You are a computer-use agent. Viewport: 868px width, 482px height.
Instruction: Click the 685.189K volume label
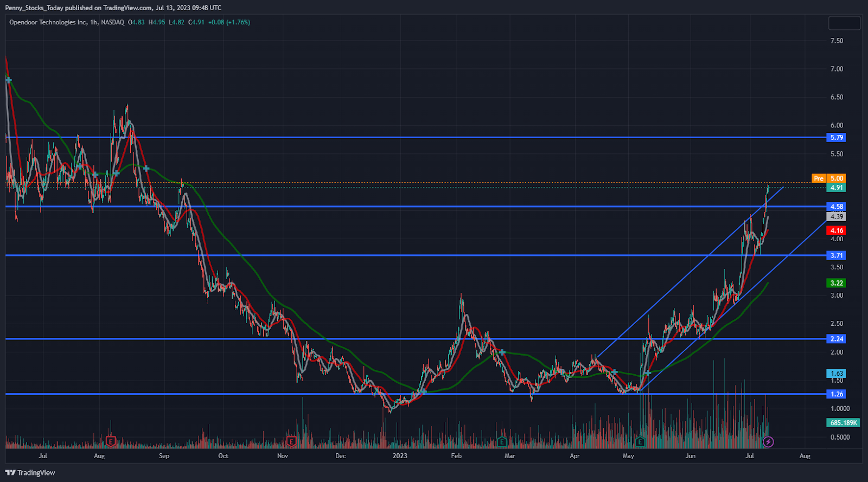click(x=844, y=423)
